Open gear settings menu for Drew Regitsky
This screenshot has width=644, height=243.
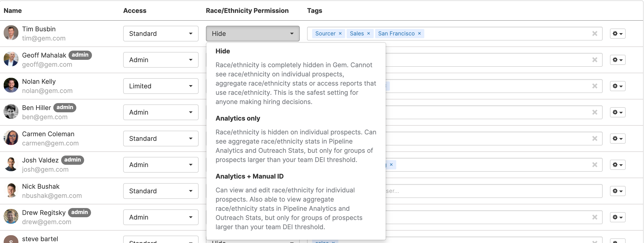(x=618, y=217)
